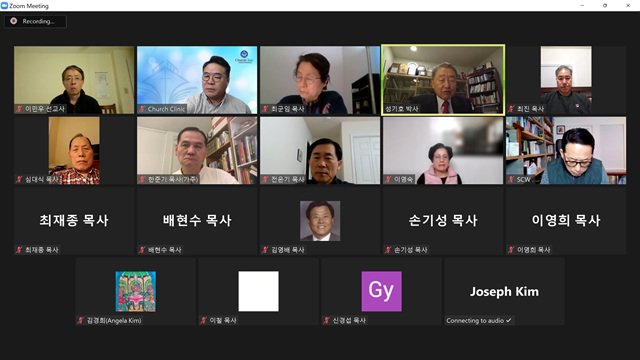The image size is (640, 360).
Task: Click the 김영배 목사 profile photo
Action: point(320,221)
